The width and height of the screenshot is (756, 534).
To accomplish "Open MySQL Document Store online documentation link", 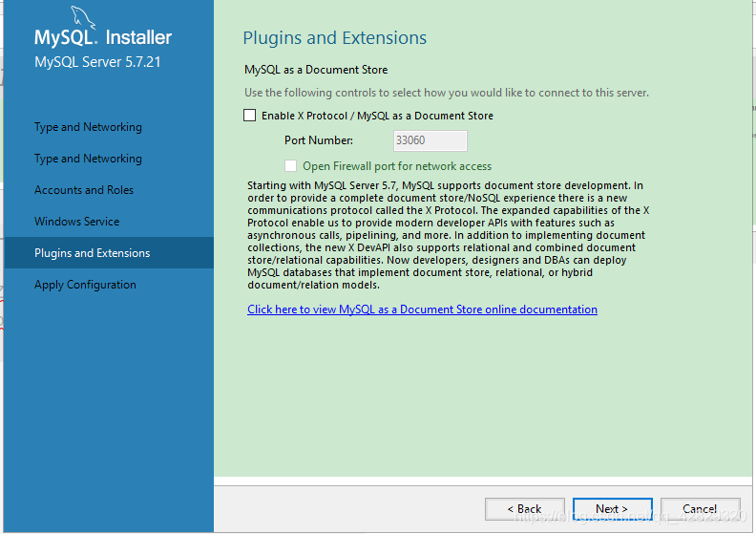I will (422, 310).
